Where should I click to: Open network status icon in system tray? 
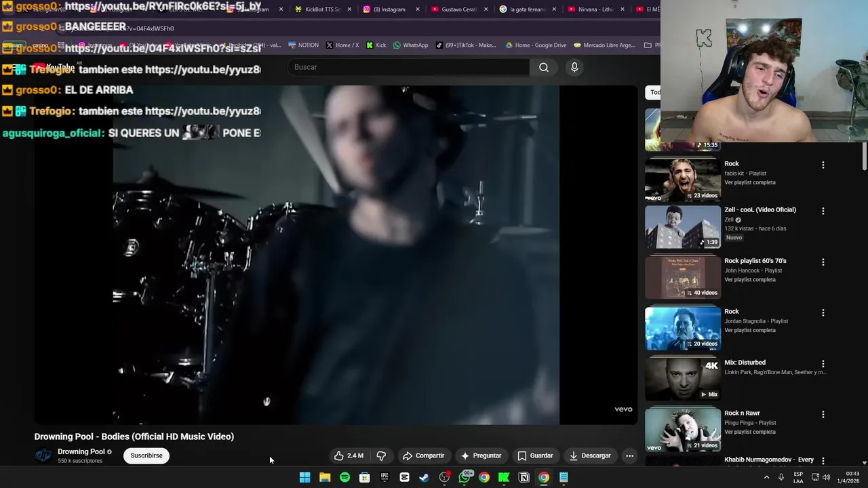click(x=815, y=477)
